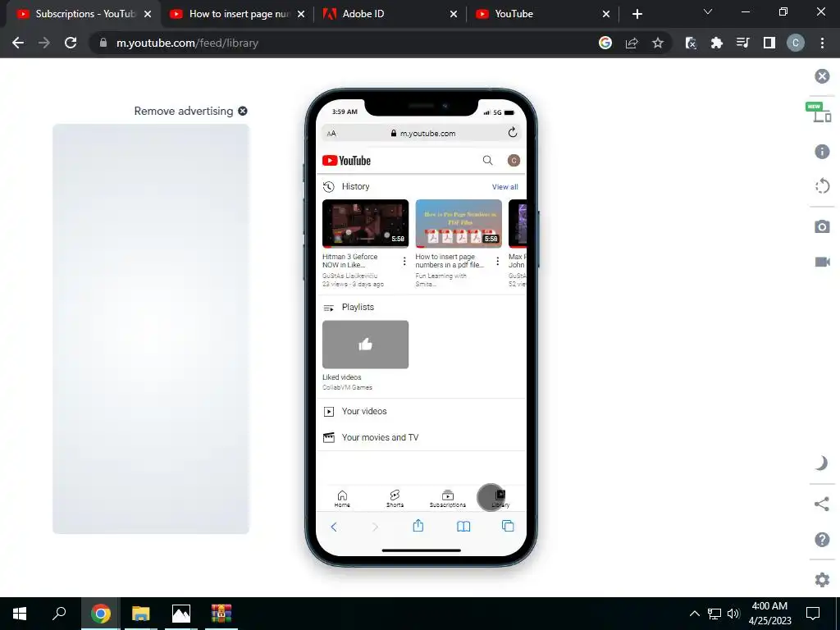
Task: Open options menu for page numbers video
Action: [x=498, y=261]
